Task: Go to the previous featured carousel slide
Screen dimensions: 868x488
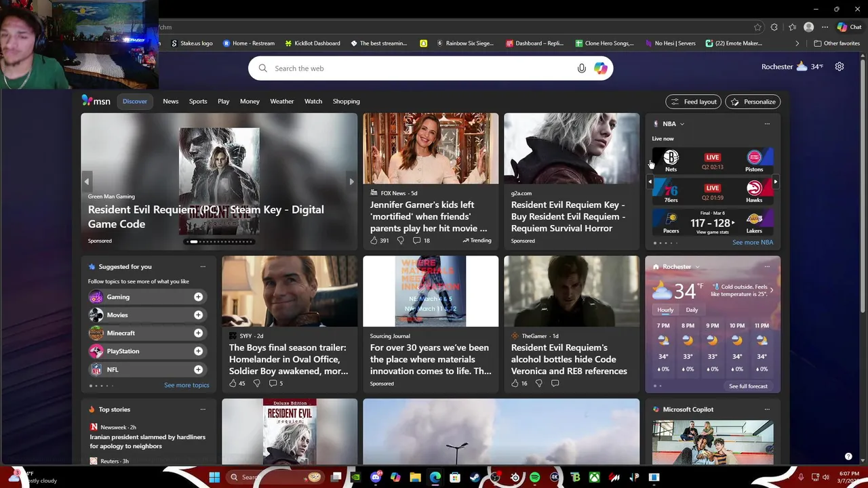Action: point(86,182)
